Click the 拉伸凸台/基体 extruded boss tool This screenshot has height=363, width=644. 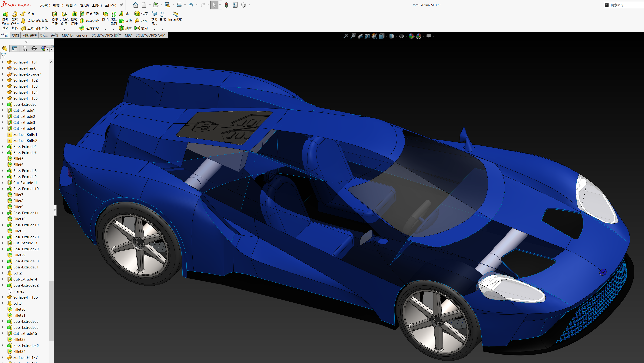[5, 21]
